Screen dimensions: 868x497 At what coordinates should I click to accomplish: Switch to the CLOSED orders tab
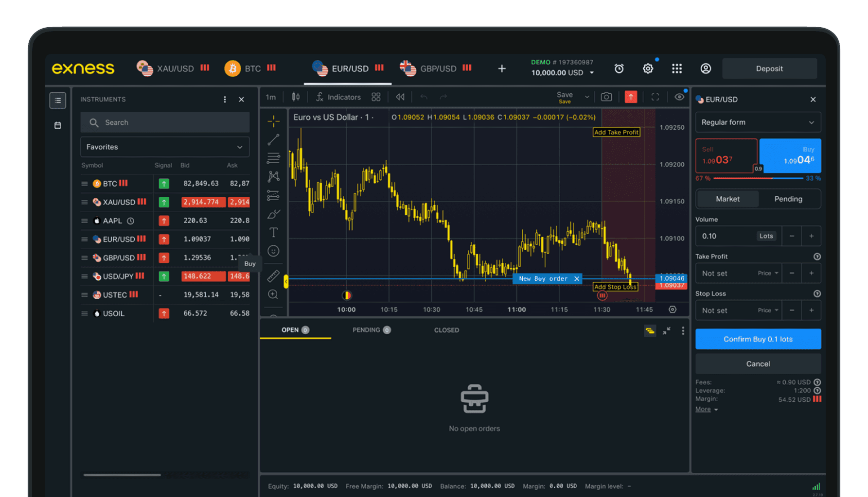tap(446, 330)
